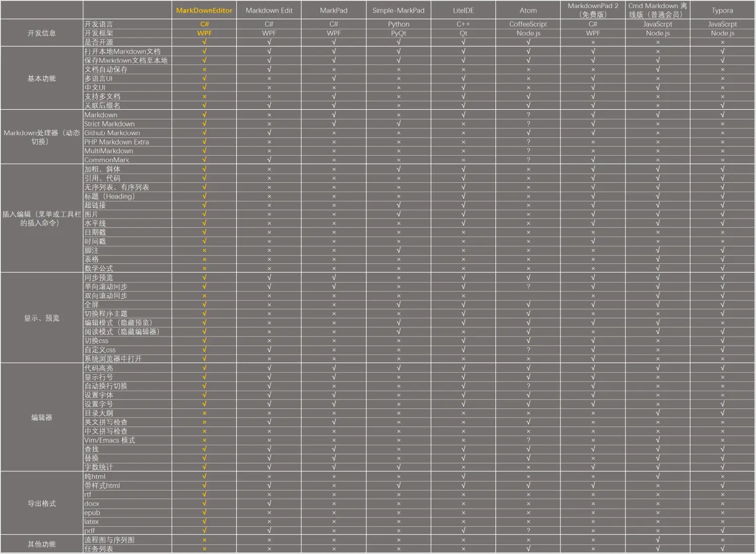Click the 插入编辑 category cell
The height and width of the screenshot is (554, 756).
(42, 219)
